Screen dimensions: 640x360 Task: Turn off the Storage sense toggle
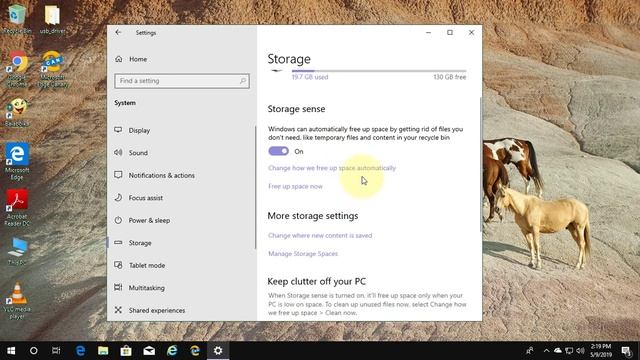(x=278, y=151)
